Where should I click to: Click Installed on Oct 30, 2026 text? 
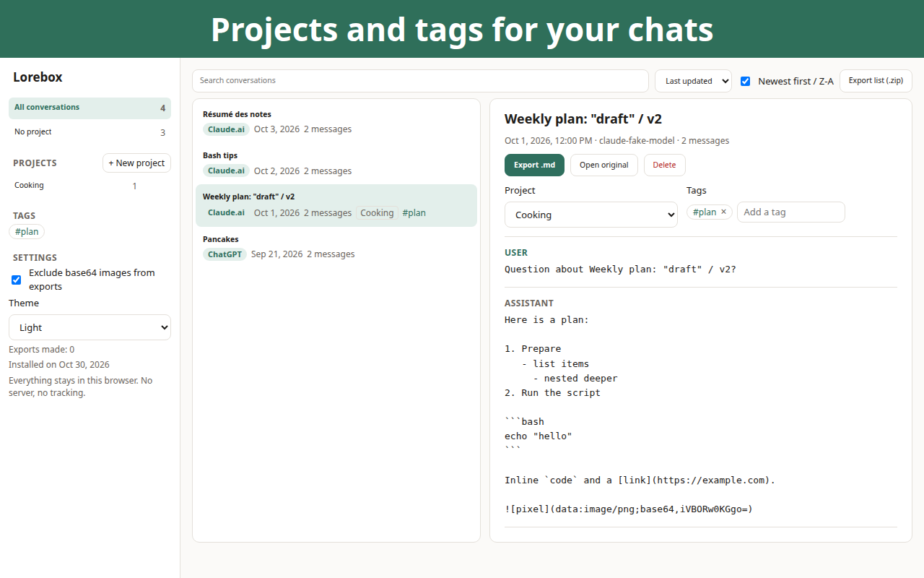tap(59, 365)
